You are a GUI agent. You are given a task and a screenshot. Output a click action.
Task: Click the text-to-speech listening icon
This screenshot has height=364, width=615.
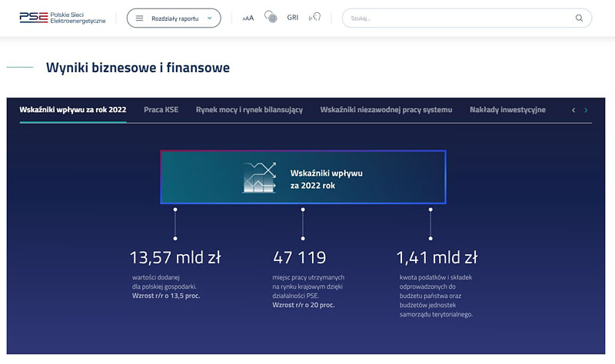315,17
